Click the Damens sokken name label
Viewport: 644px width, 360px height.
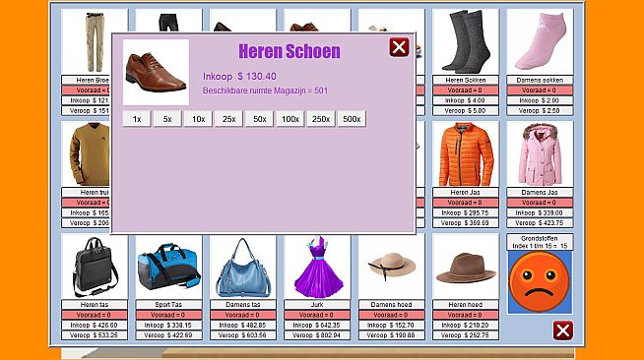(540, 80)
